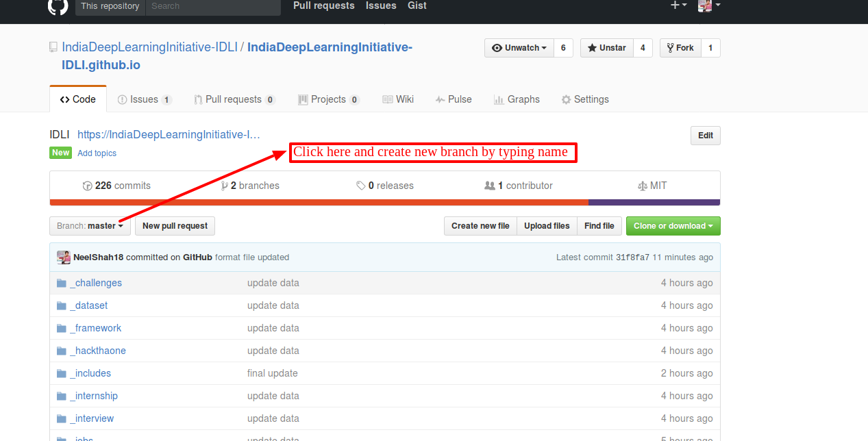Click the contributor people icon
This screenshot has height=441, width=868.
point(490,186)
